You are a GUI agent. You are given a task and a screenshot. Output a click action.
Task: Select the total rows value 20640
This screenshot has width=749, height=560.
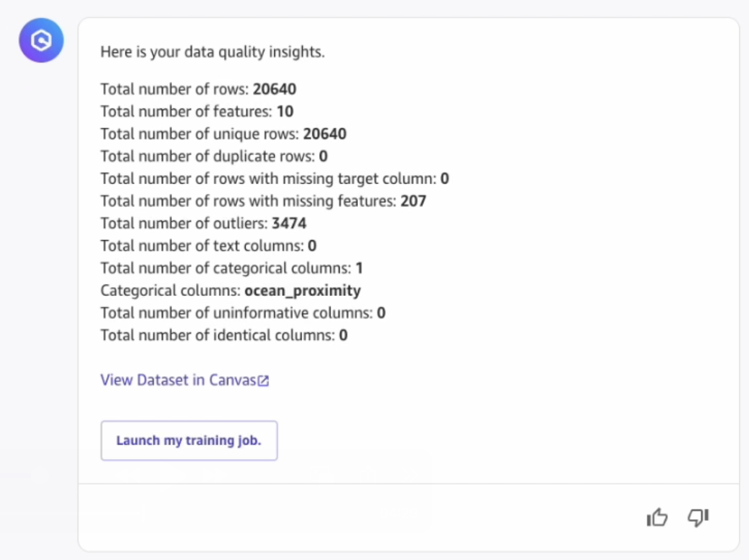click(275, 89)
